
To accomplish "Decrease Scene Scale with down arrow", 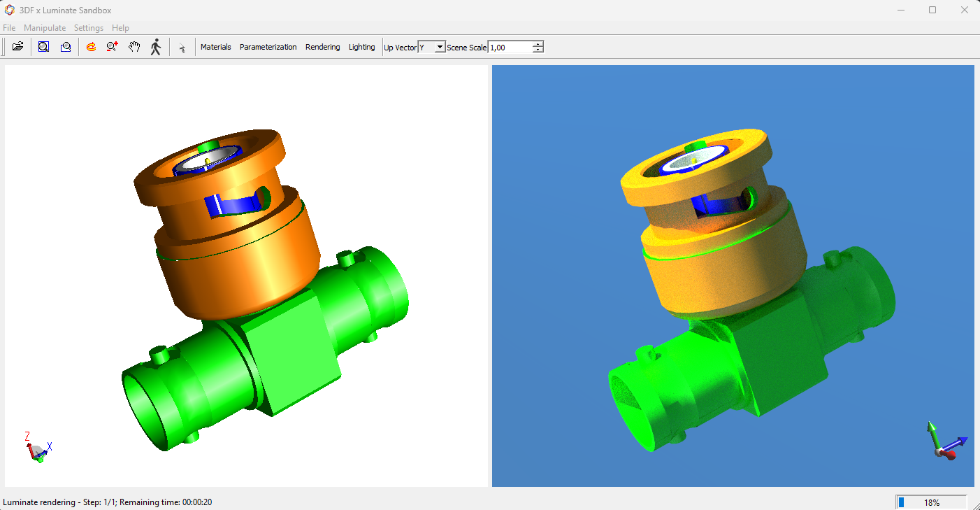I will pos(538,50).
